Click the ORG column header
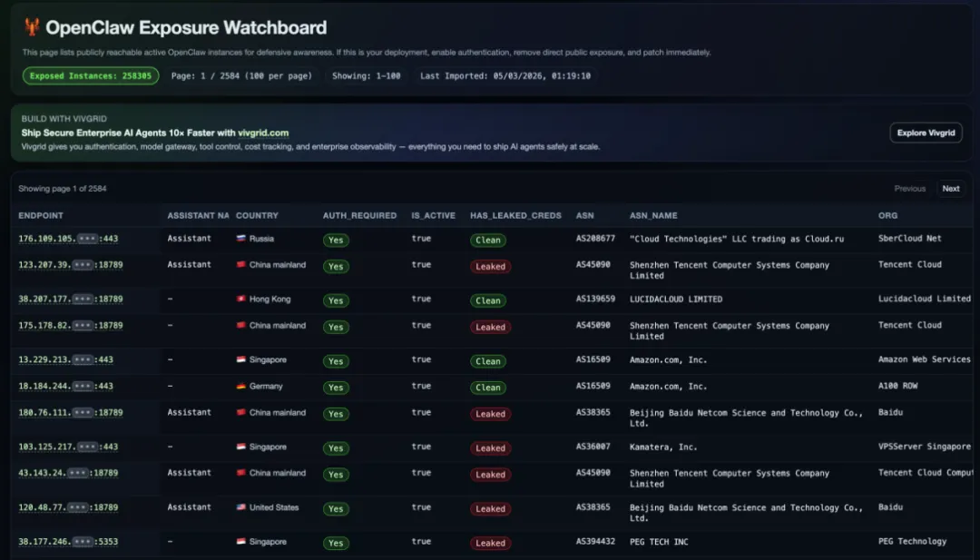This screenshot has height=560, width=980. [x=887, y=216]
